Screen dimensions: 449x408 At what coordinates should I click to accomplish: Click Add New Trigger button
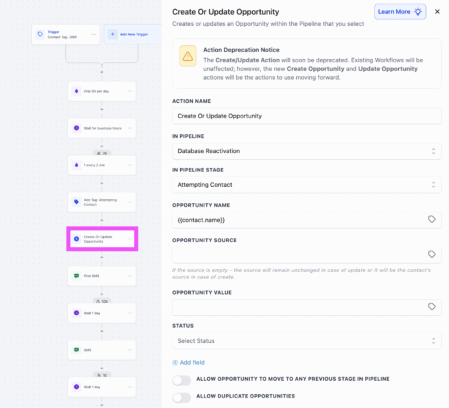pyautogui.click(x=133, y=34)
